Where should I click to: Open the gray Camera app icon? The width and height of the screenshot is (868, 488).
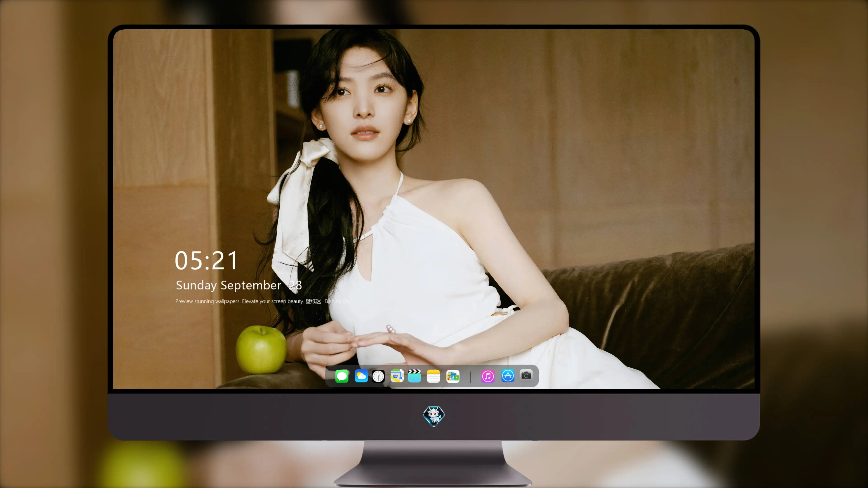(526, 375)
